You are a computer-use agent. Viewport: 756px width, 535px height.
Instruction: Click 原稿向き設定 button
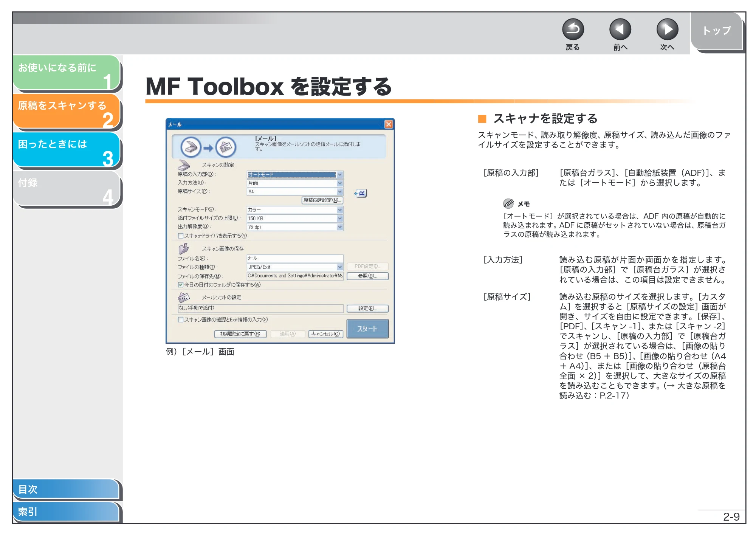pos(322,200)
